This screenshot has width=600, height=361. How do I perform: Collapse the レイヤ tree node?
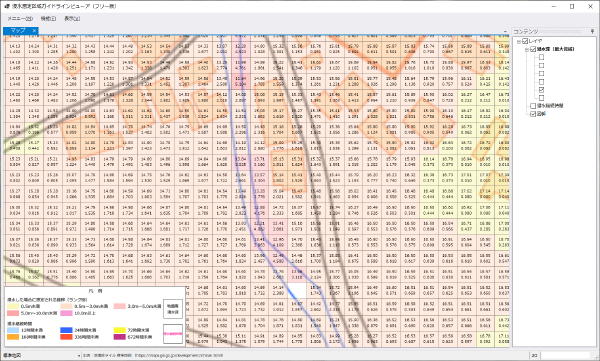click(518, 41)
